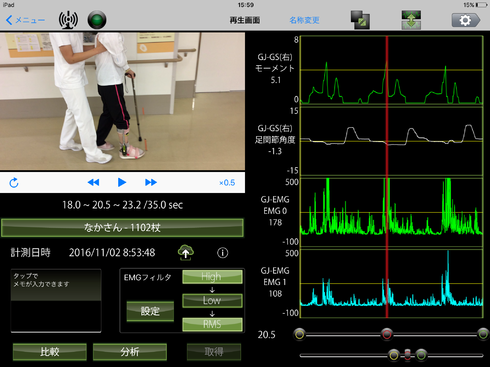Go back to the メニュー screen
Screen dimensions: 490x367
25,20
